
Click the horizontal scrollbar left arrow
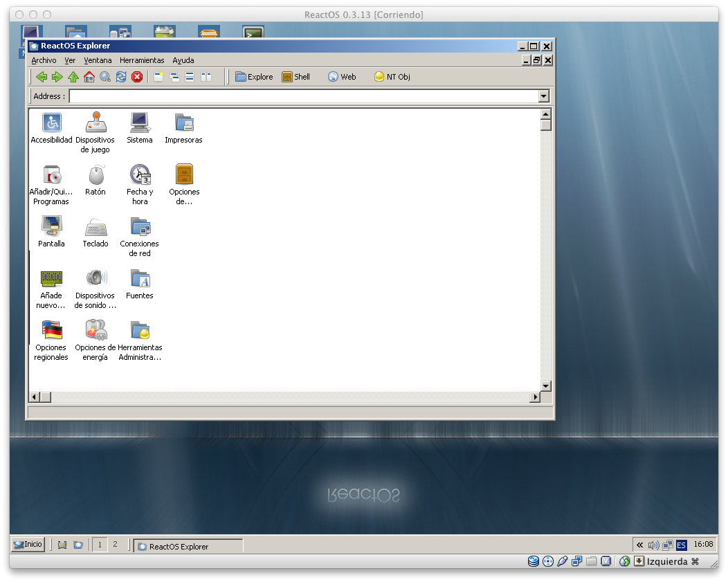(35, 397)
